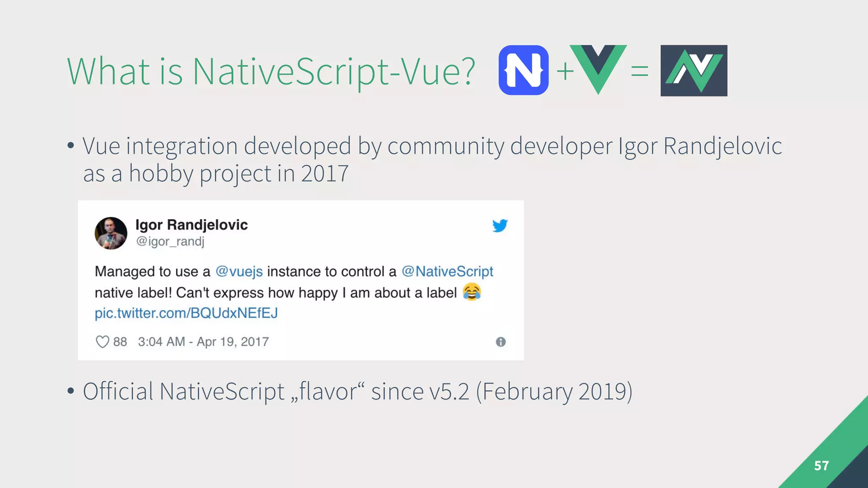Viewport: 868px width, 488px height.
Task: Click the tweet info icon
Action: 501,342
